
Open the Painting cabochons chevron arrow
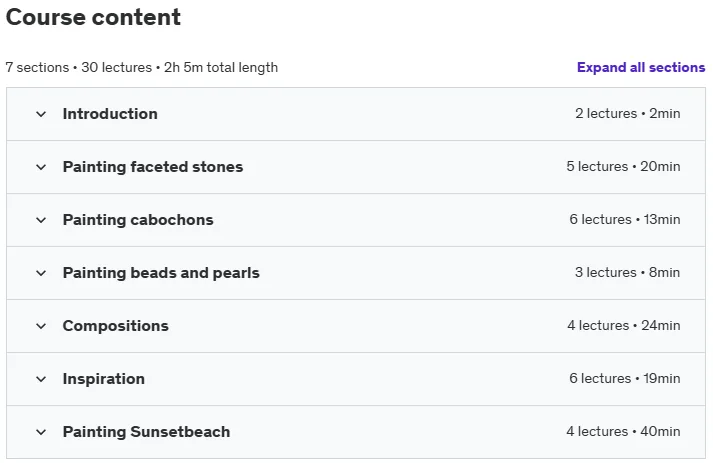[x=41, y=220]
